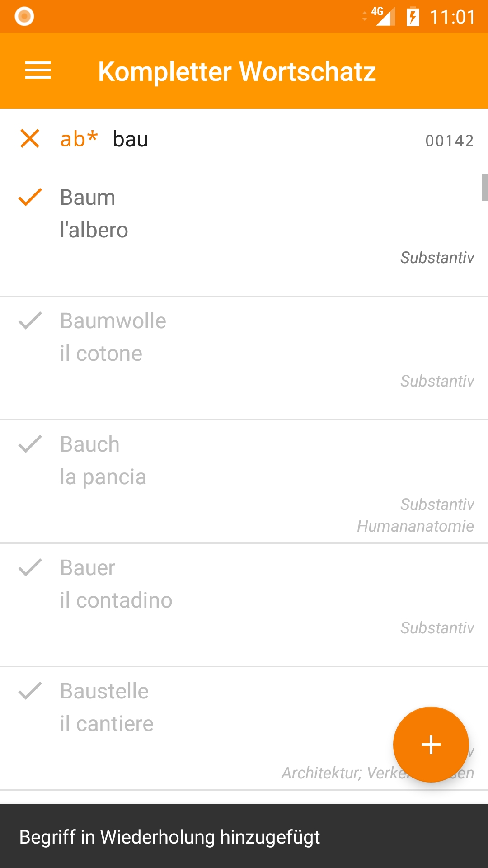Click the scrollbar handle on the right
The height and width of the screenshot is (868, 488).
pyautogui.click(x=484, y=187)
